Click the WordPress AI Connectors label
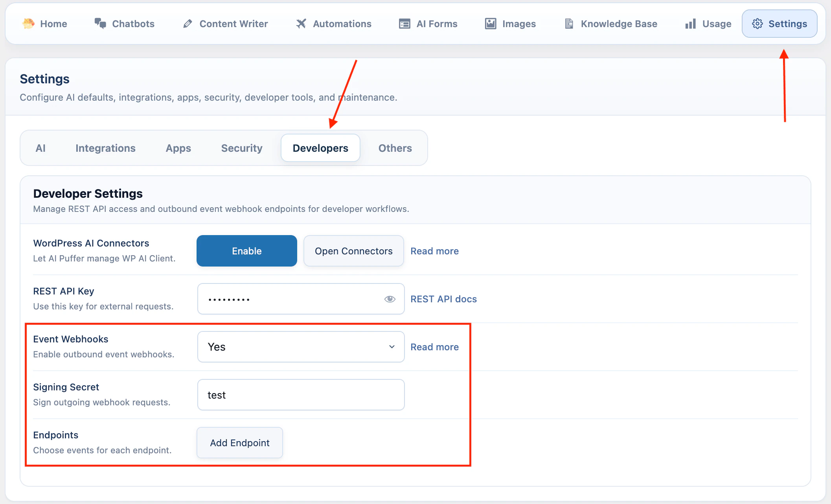The image size is (831, 504). [x=91, y=243]
